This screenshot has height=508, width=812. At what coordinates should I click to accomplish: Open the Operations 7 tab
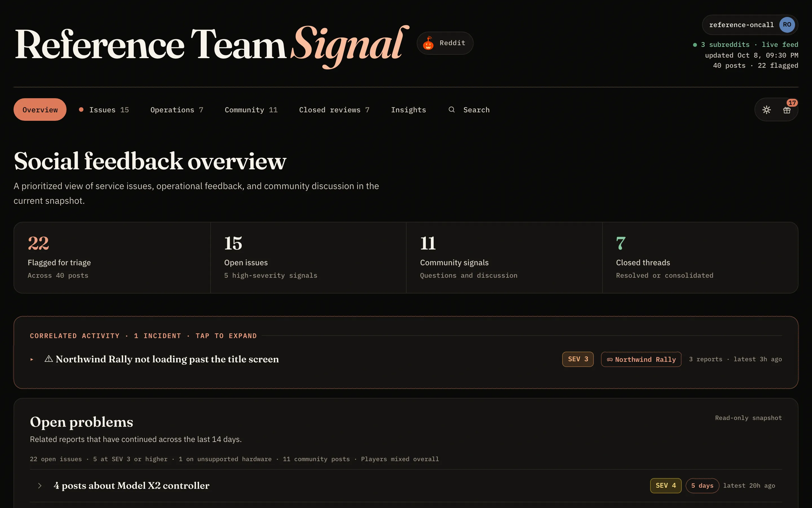(x=177, y=110)
